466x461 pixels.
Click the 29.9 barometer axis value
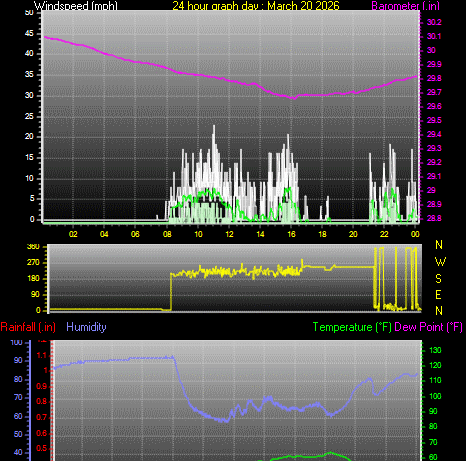pos(434,64)
